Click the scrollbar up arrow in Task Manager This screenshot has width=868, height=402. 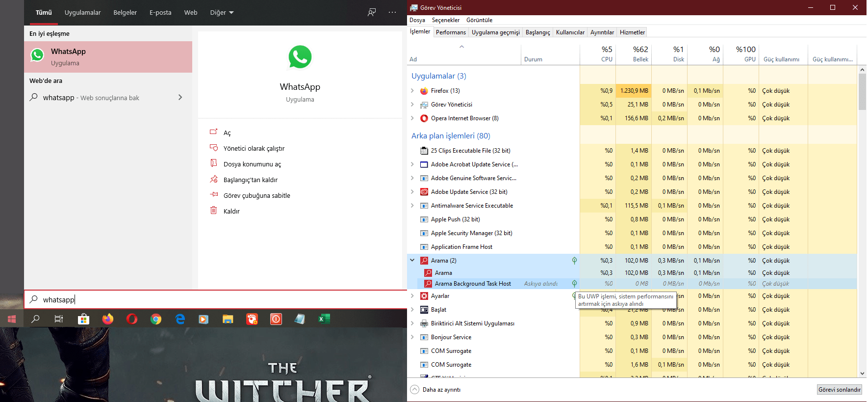tap(862, 70)
